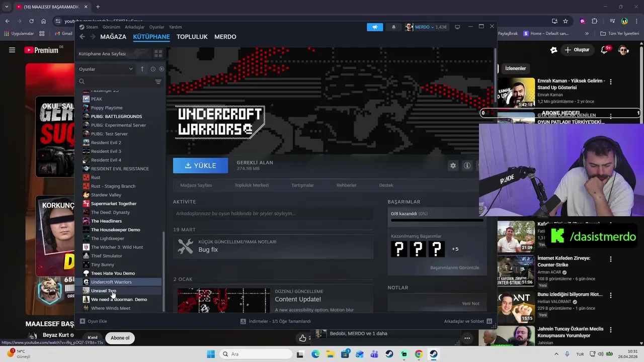This screenshot has height=362, width=644.
Task: Open advanced filter options icon beside search
Action: [158, 81]
